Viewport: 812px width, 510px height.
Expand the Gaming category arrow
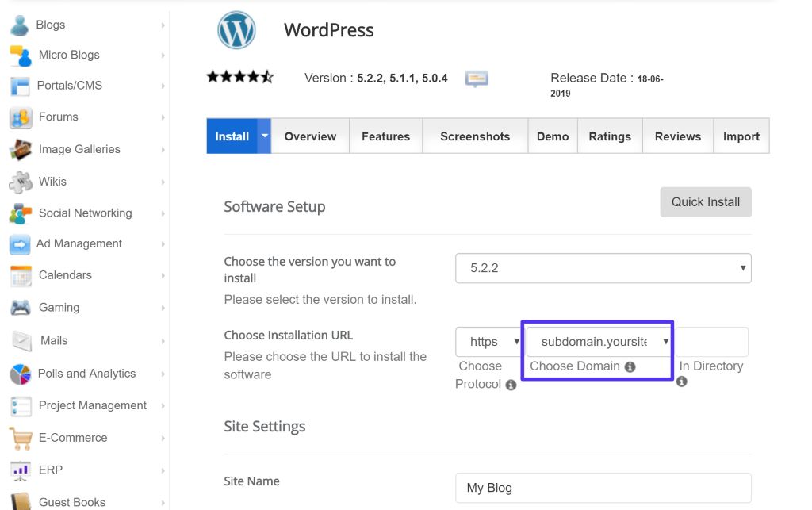pyautogui.click(x=163, y=308)
